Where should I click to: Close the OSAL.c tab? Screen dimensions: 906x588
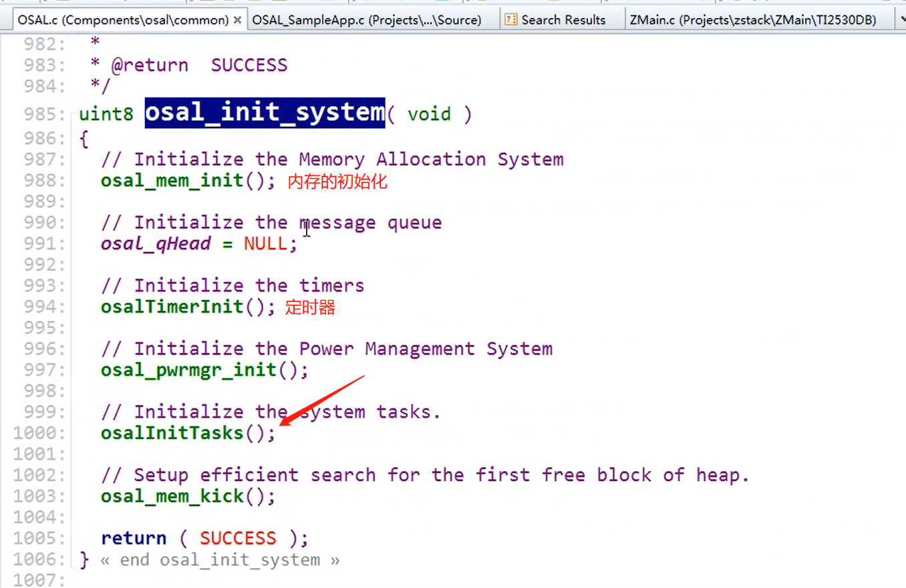[x=237, y=20]
